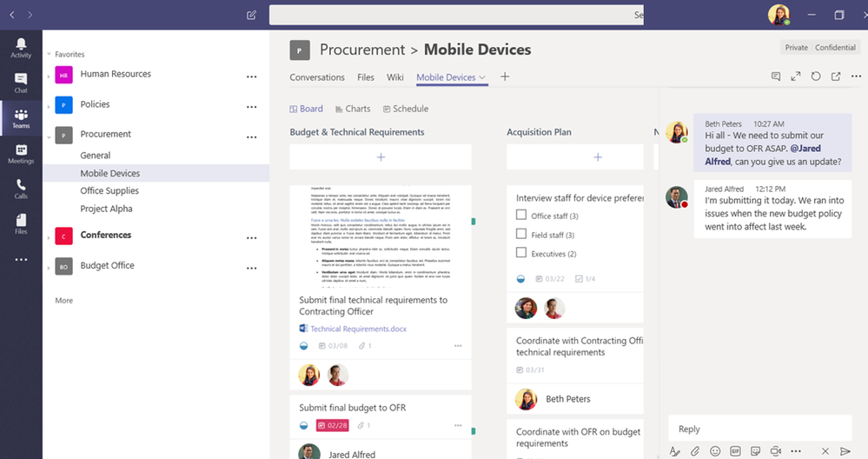Add a new tab with plus icon

(505, 76)
